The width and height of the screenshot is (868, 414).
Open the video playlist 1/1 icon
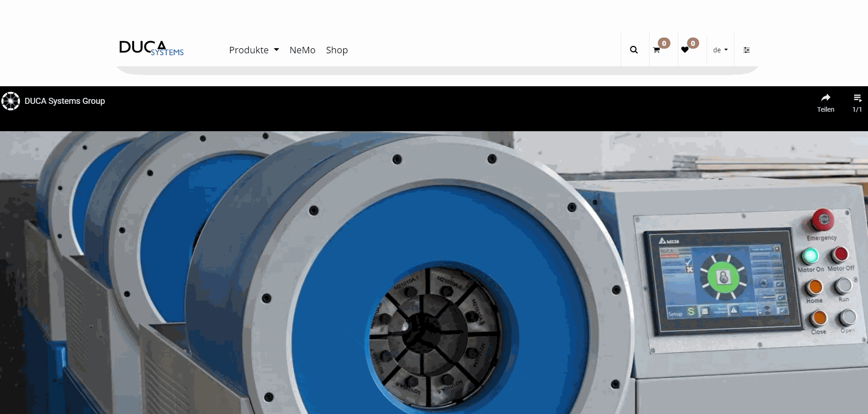(x=857, y=103)
